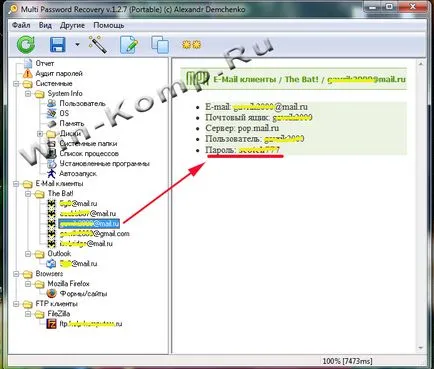The width and height of the screenshot is (434, 369).
Task: Select the Отчет tree item
Action: click(45, 63)
